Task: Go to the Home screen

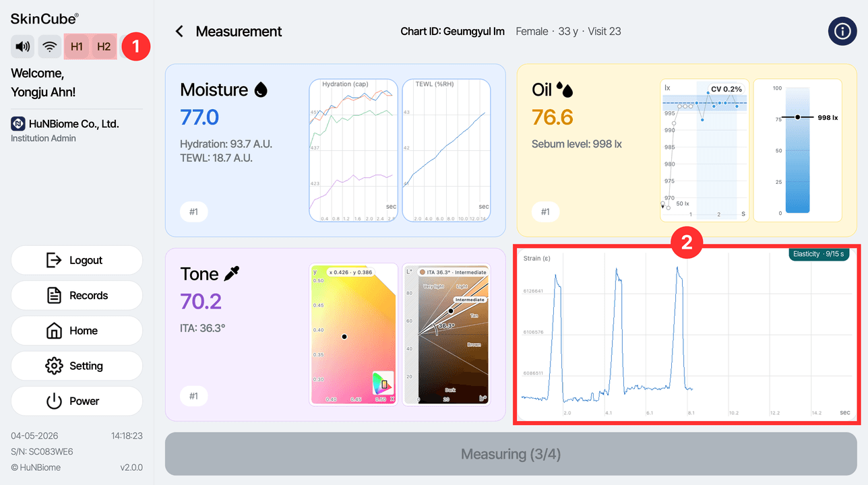Action: tap(77, 331)
